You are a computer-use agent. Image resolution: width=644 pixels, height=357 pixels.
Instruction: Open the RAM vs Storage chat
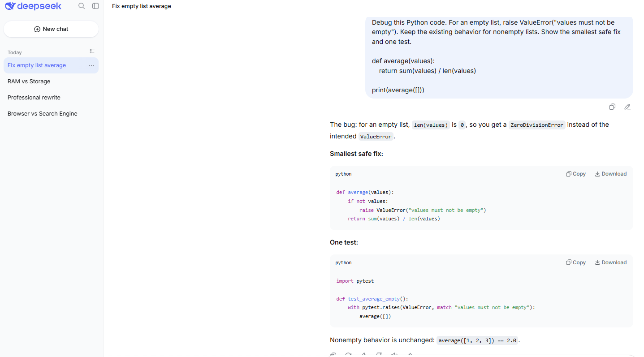coord(51,82)
